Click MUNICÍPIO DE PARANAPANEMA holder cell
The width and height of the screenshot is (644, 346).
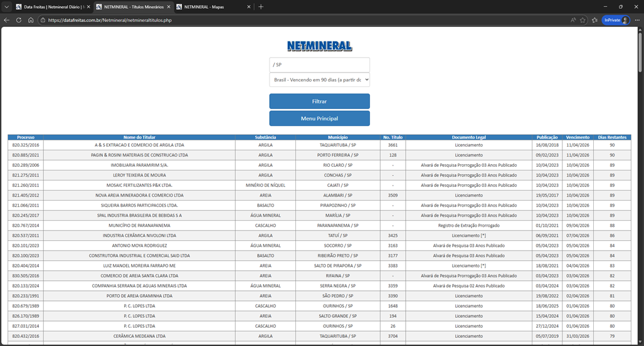coord(139,225)
